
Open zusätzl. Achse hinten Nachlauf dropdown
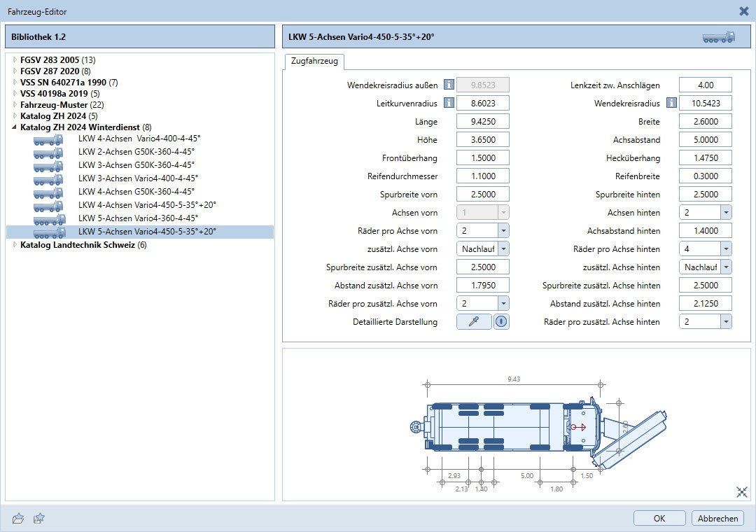(x=724, y=267)
